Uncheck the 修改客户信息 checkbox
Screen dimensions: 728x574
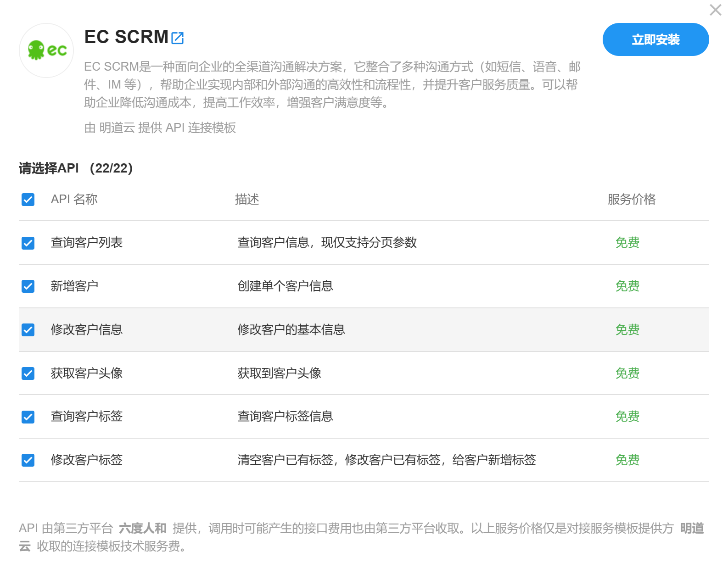tap(28, 330)
